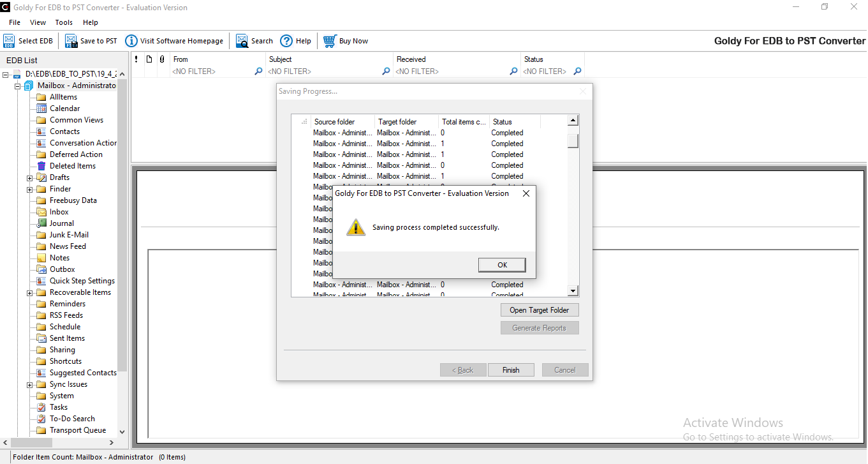Image resolution: width=868 pixels, height=464 pixels.
Task: Select the Junk E-Mail folder
Action: [69, 235]
